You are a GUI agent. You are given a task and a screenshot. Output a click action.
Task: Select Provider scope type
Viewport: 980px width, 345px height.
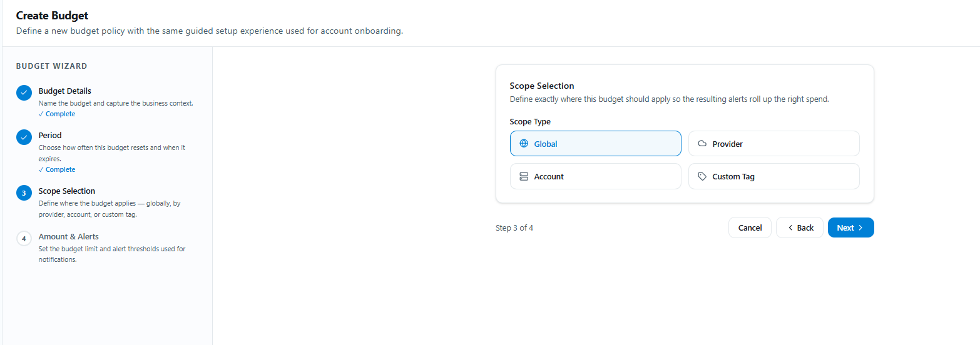pyautogui.click(x=773, y=143)
